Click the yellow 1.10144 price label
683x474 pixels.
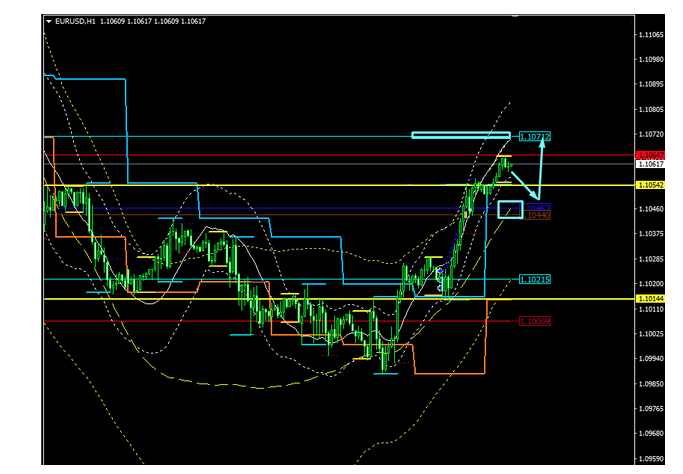[x=649, y=299]
